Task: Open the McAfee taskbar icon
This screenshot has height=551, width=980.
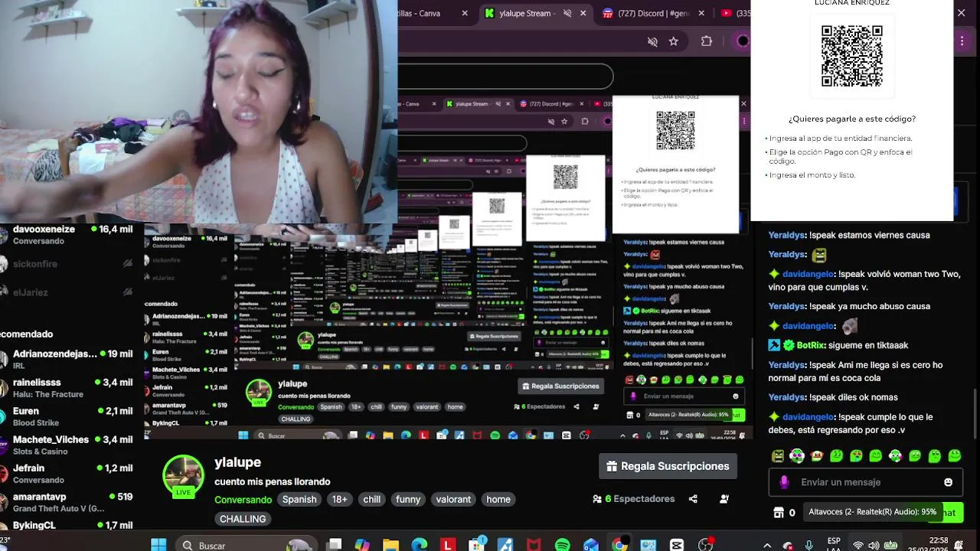Action: click(x=534, y=545)
